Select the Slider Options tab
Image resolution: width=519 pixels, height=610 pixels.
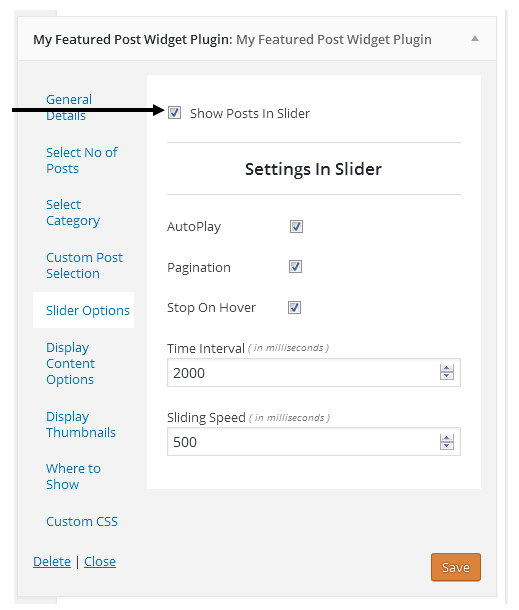tap(88, 310)
